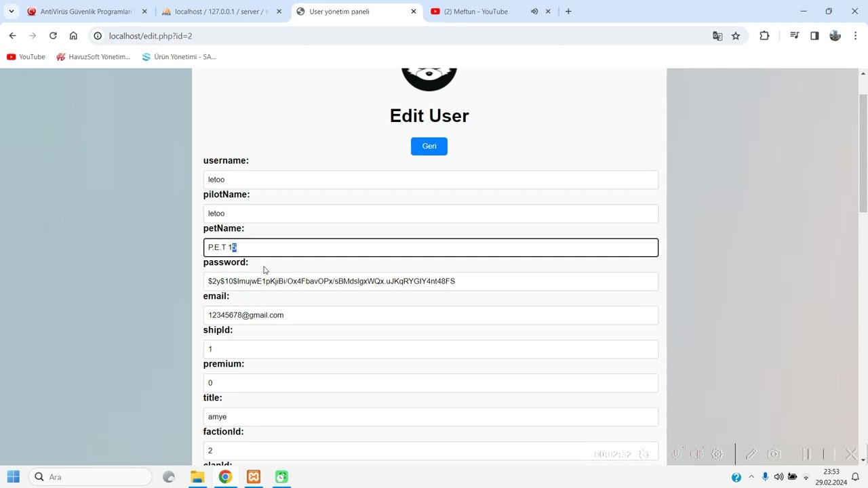Click the scrollbar down arrow
This screenshot has width=868, height=488.
[x=863, y=460]
